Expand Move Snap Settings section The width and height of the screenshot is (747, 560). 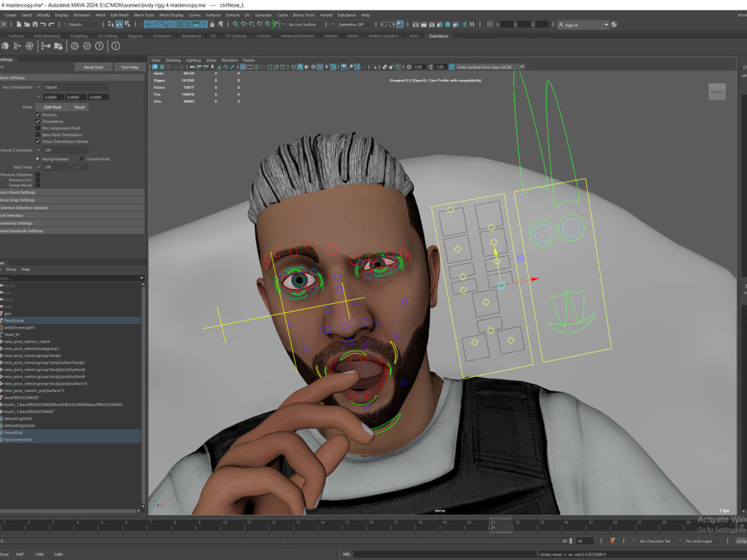click(72, 200)
